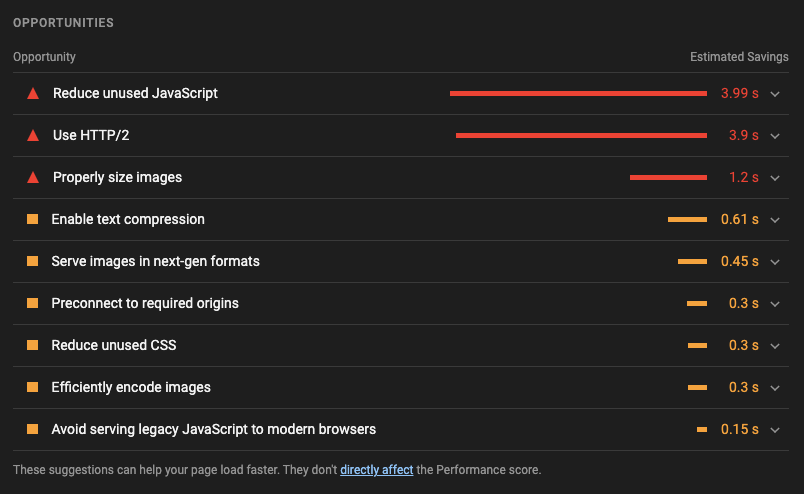Click 'Reduce unused CSS' audit title
The image size is (804, 494).
pos(114,345)
